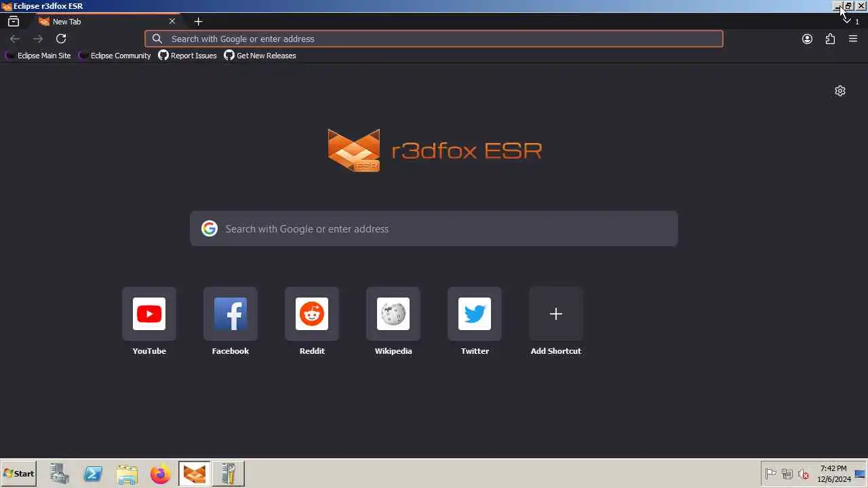Open the taskbar clock showing 7:42 PM
868x488 pixels.
[833, 474]
